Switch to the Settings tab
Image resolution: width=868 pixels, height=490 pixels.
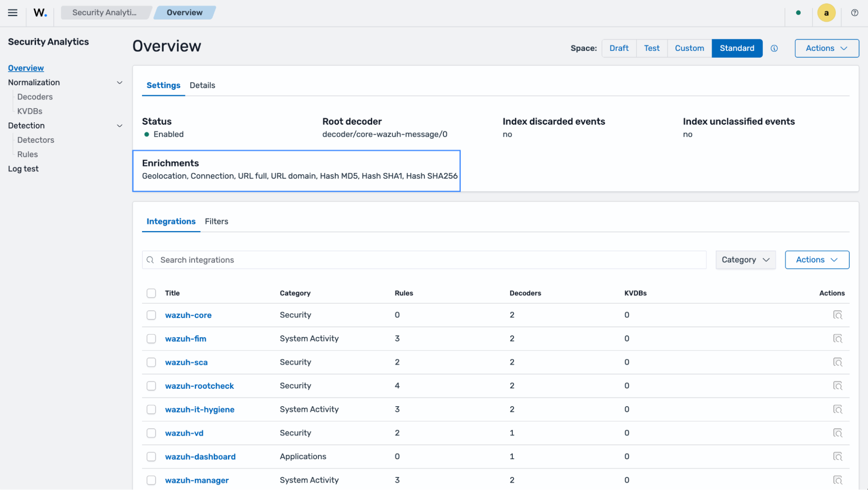point(163,85)
